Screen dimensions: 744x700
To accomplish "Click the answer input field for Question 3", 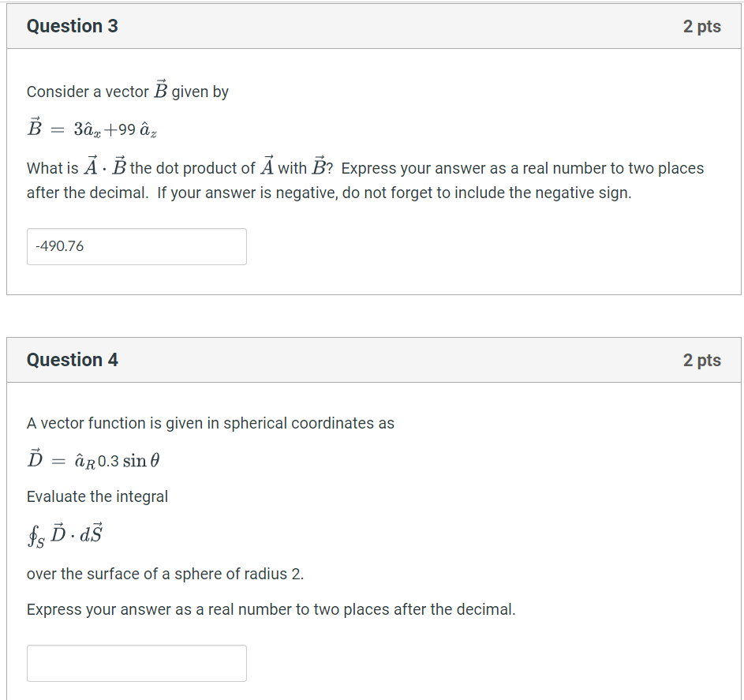I will pos(136,246).
